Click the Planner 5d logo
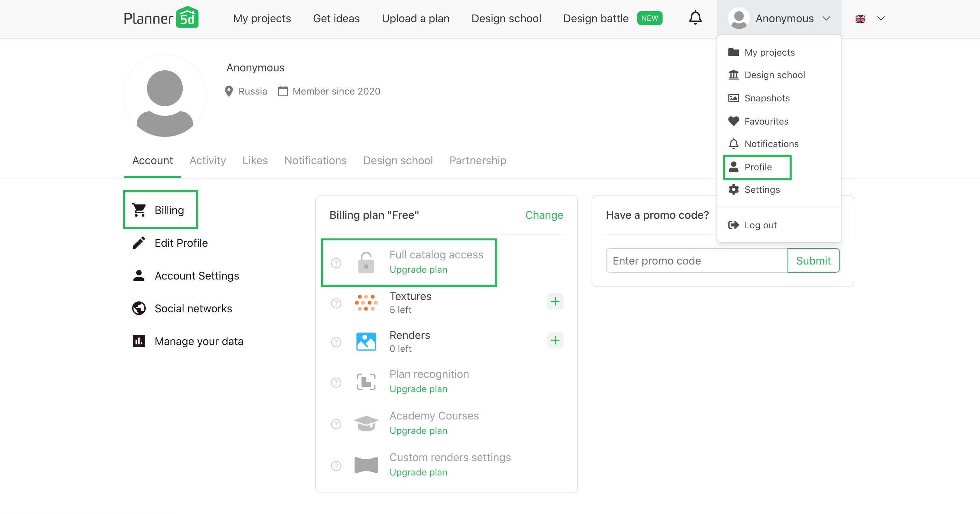 click(160, 18)
